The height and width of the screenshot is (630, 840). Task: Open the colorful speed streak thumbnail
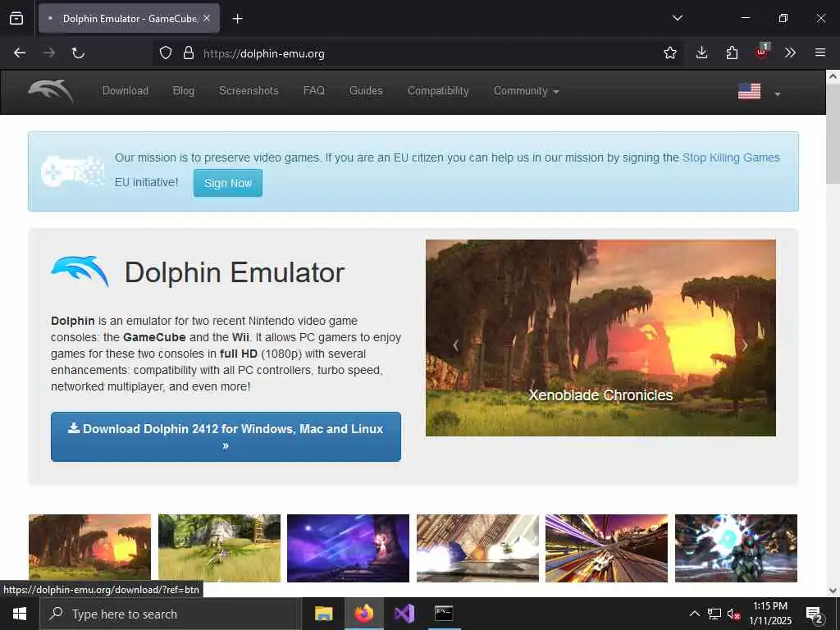pos(606,548)
